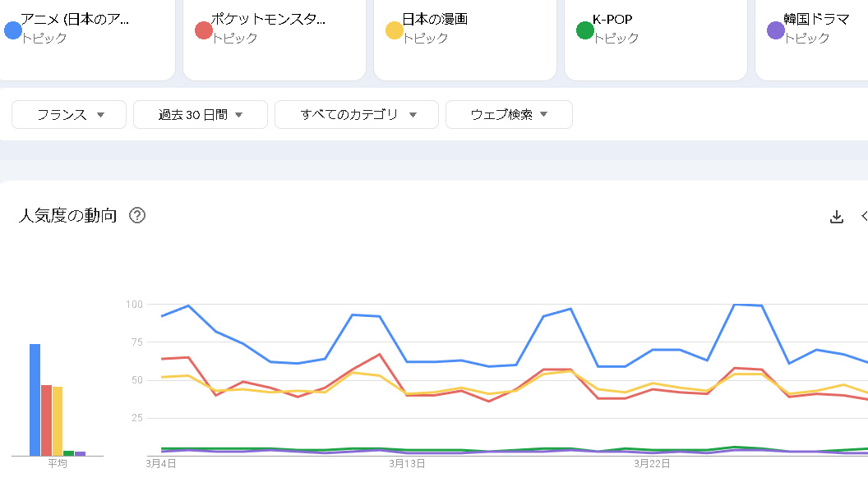Expand the ウェブ検索 search type dropdown
Screen dimensions: 868x482
click(509, 115)
